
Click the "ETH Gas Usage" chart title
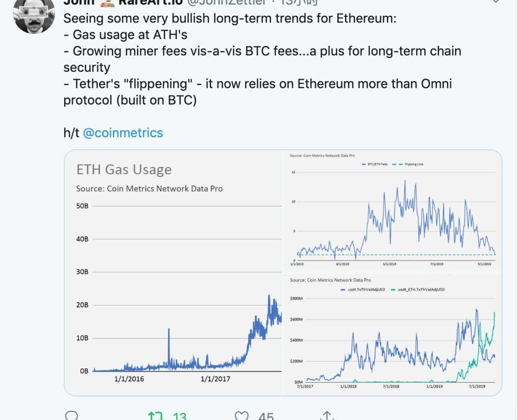point(124,169)
